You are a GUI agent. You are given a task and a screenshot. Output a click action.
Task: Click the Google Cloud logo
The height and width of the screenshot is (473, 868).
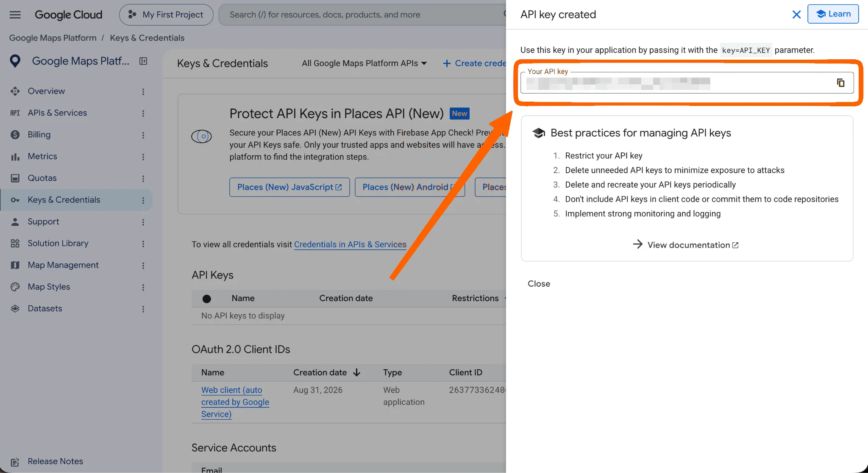coord(68,15)
